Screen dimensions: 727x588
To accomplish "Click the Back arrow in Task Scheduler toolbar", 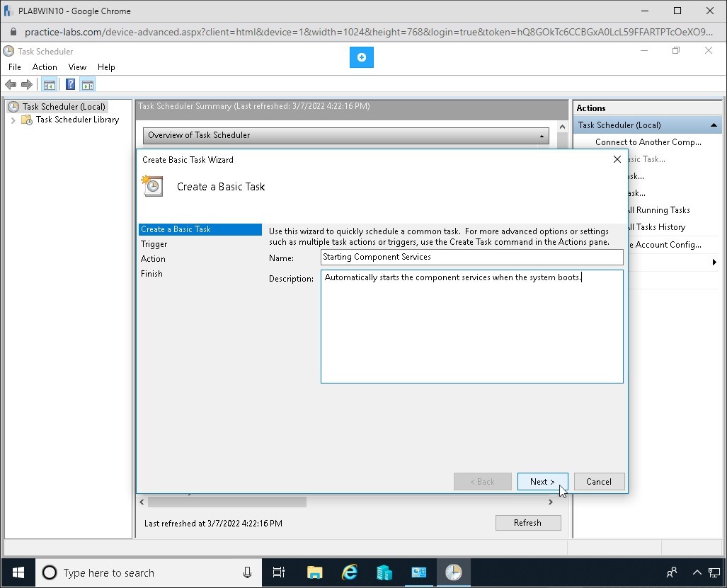I will click(11, 84).
